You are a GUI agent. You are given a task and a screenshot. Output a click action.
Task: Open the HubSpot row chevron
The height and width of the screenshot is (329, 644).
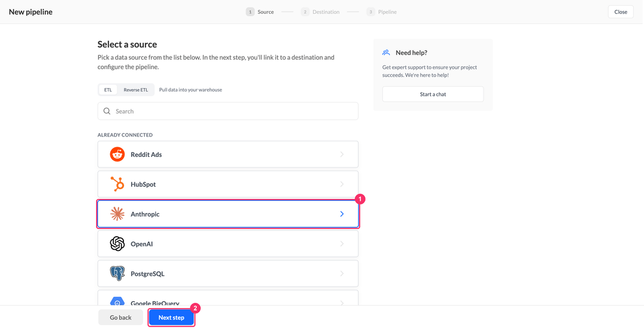click(x=342, y=184)
